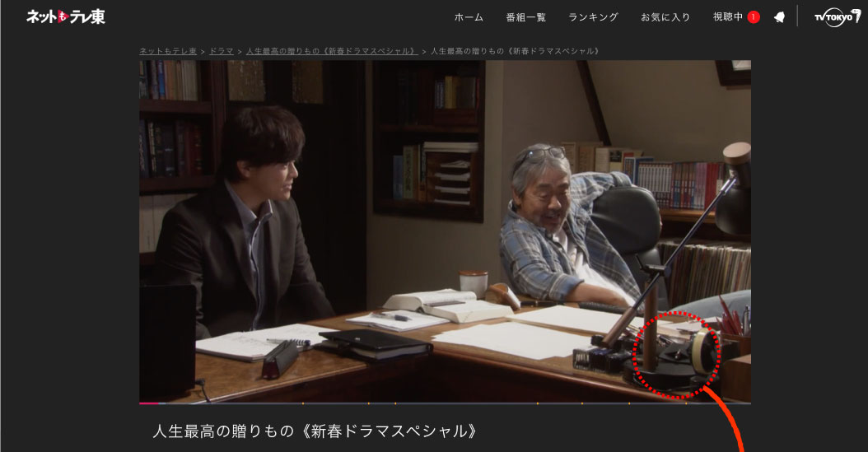Open the ネットもテレ東 site logo

[65, 16]
